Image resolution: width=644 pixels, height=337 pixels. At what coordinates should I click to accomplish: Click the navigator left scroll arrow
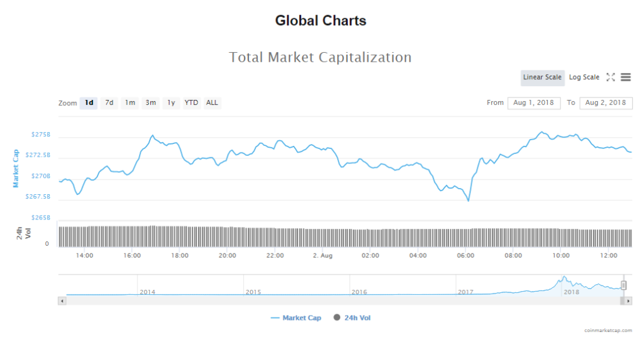coord(62,301)
